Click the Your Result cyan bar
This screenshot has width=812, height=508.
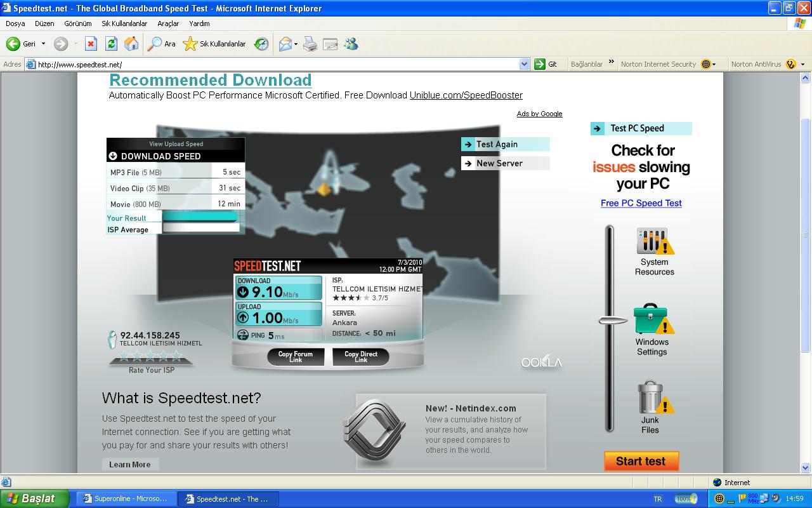coord(200,216)
